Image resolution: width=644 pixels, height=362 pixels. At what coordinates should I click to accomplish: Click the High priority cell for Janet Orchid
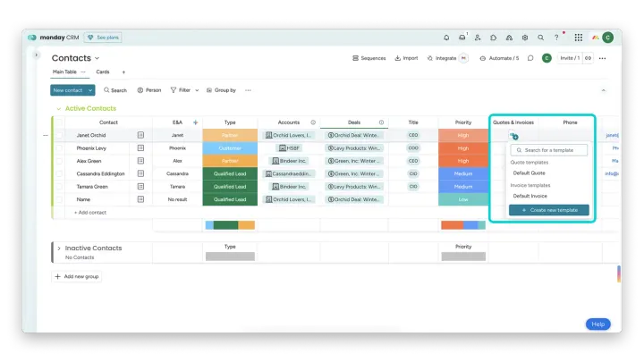tap(463, 136)
